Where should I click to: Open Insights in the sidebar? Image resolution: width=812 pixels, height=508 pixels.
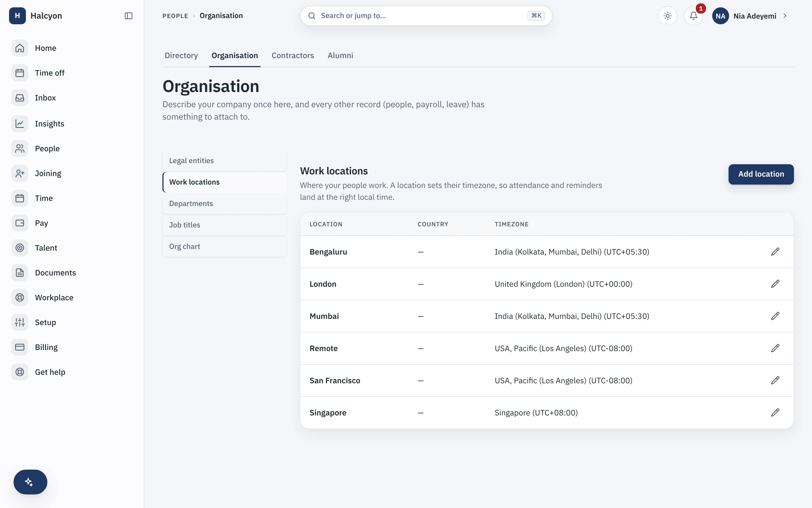coord(72,124)
